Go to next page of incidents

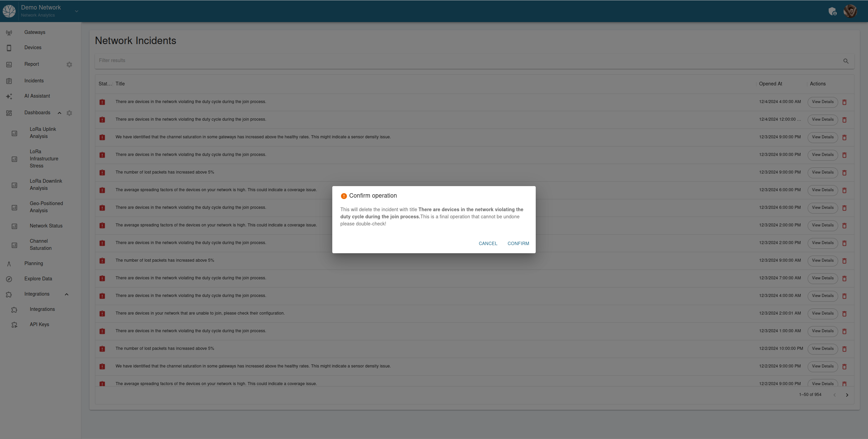click(847, 395)
